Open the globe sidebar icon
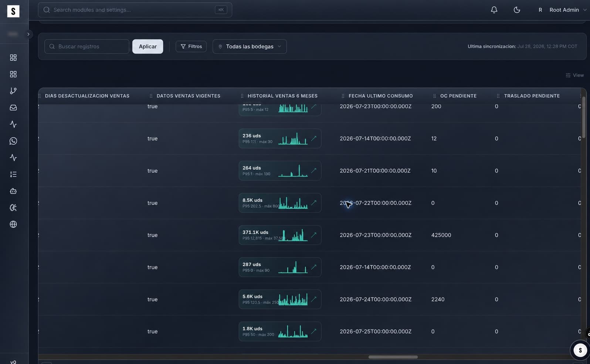Screen dimensions: 590x364 pyautogui.click(x=13, y=224)
